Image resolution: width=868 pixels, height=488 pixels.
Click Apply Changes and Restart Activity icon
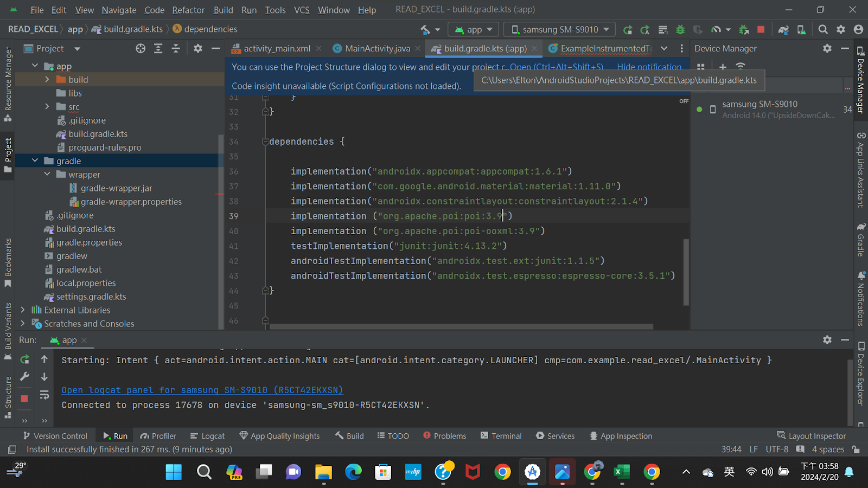click(x=628, y=30)
